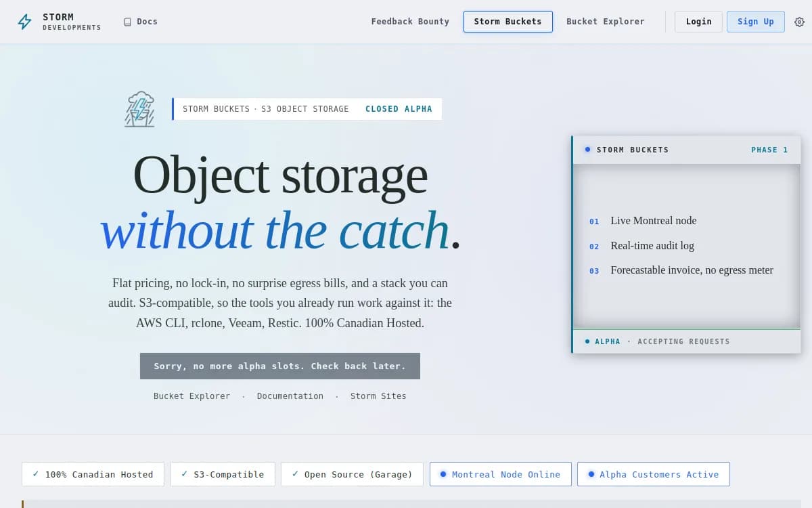Click the 'no more alpha slots' button
The image size is (812, 508).
pos(280,366)
